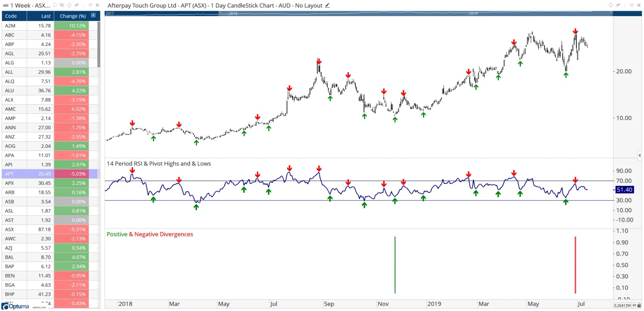Sort the watchlist by the Code column header
644x311 pixels.
click(14, 16)
